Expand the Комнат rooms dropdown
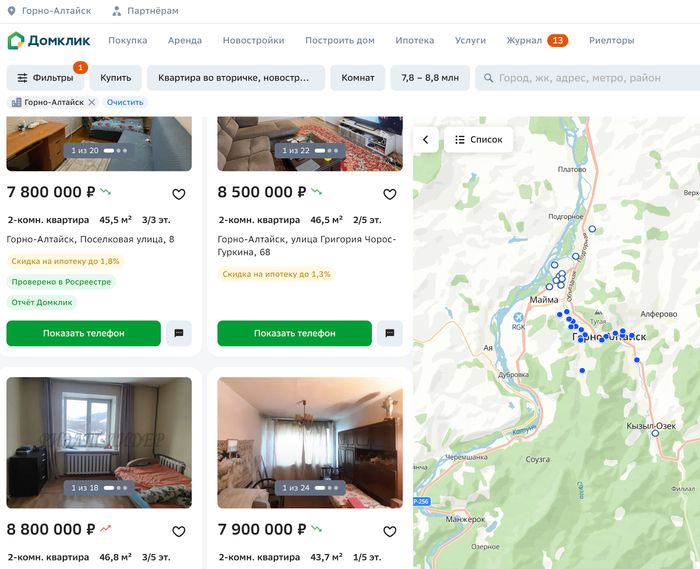 358,78
